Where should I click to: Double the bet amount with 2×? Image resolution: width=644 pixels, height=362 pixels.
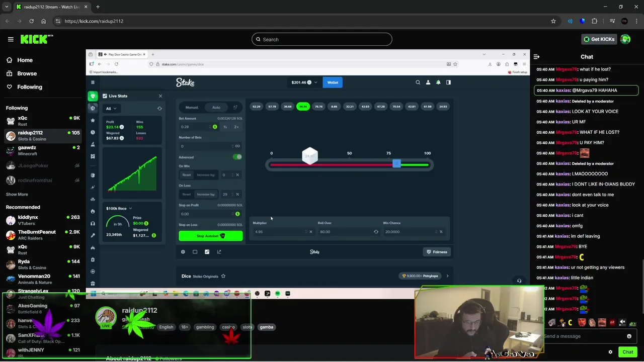tap(236, 127)
